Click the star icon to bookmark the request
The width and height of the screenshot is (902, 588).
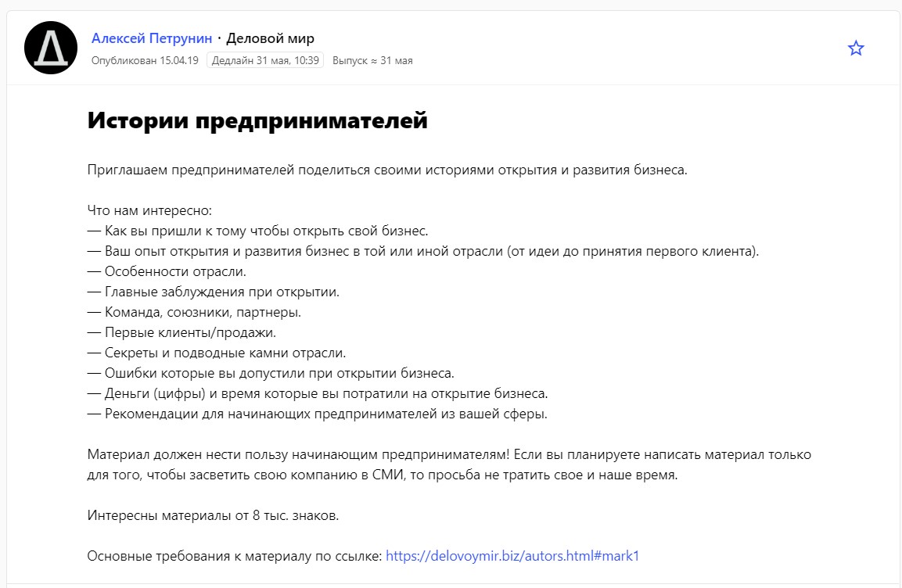(856, 48)
